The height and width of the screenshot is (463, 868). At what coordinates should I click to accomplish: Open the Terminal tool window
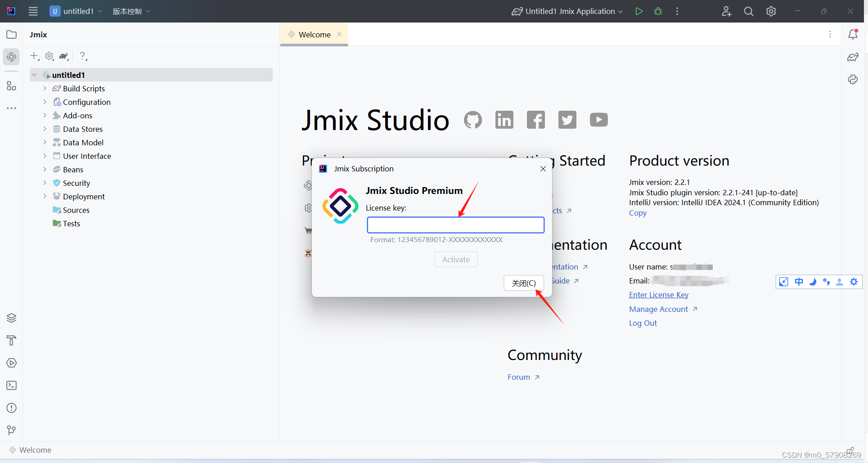point(11,386)
